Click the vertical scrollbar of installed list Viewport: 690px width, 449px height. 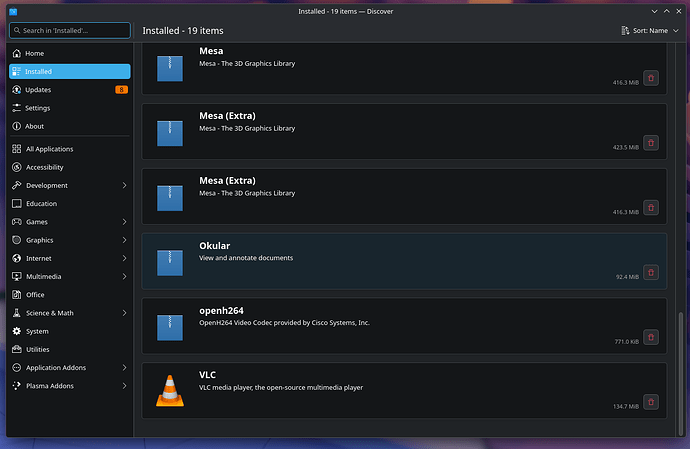coord(680,360)
